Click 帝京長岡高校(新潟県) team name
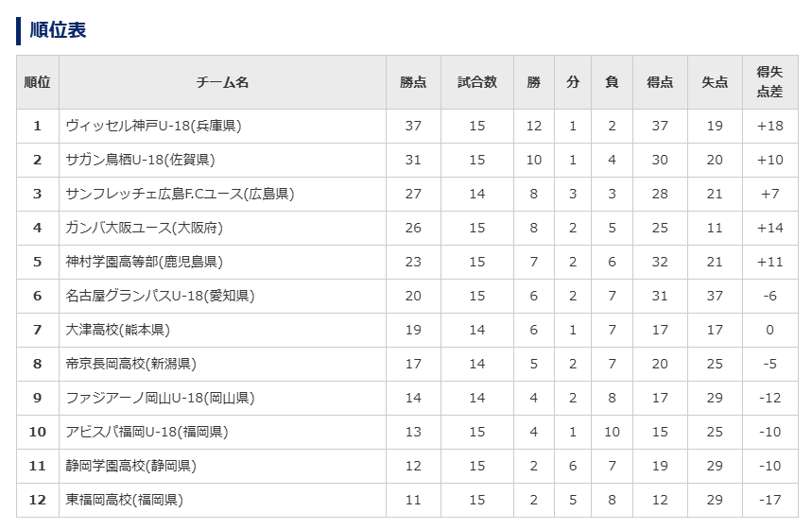The height and width of the screenshot is (529, 812). point(131,364)
